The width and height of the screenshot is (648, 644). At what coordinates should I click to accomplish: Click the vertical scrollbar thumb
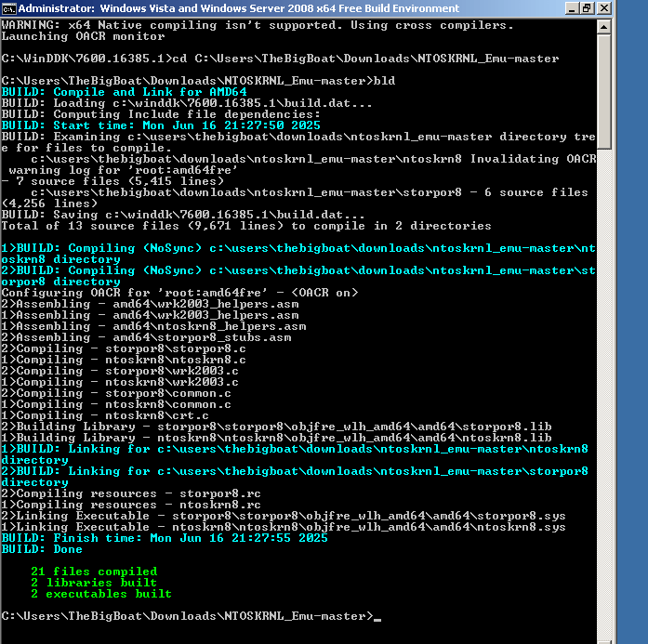(604, 93)
